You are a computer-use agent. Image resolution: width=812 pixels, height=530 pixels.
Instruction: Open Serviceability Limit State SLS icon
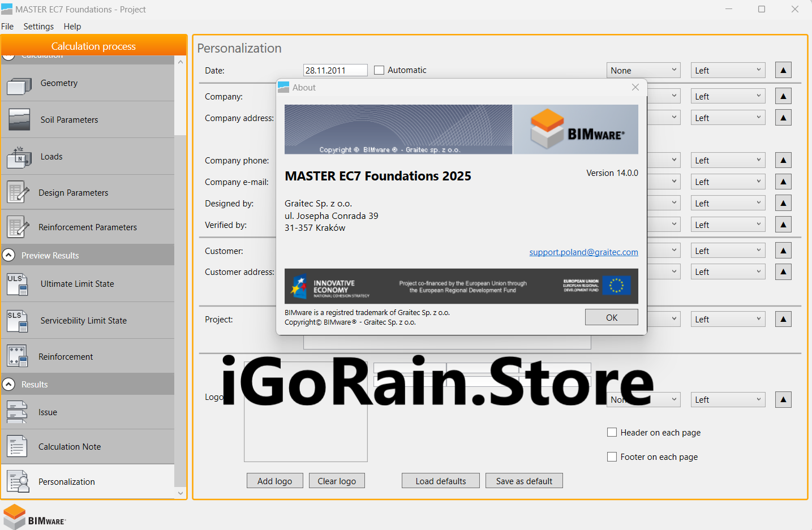17,321
